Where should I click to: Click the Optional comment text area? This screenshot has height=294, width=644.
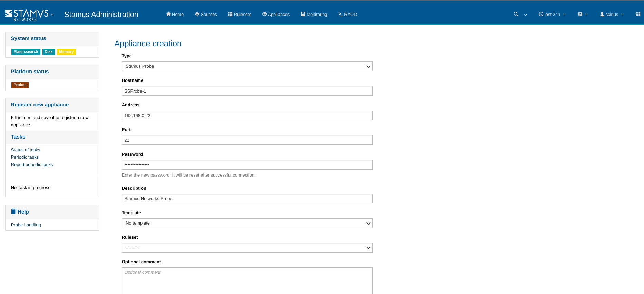247,281
